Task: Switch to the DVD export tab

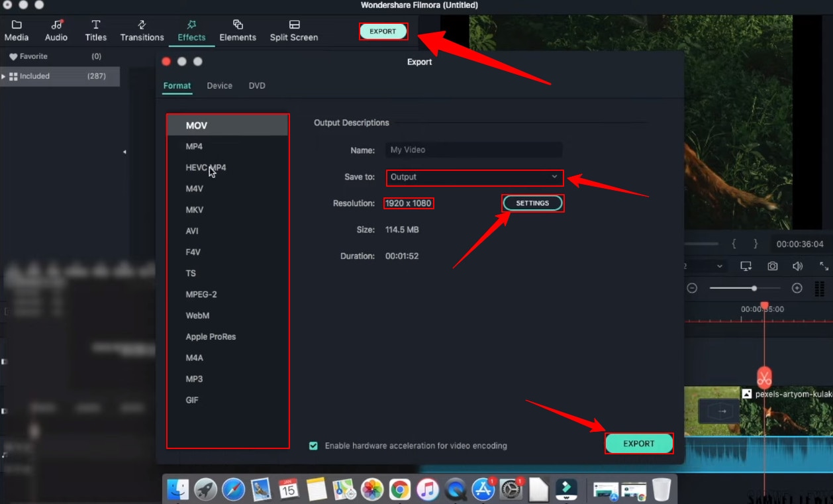Action: [257, 85]
